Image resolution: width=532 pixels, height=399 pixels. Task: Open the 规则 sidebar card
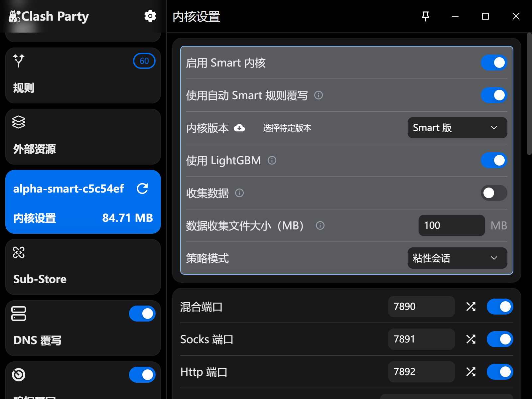[83, 75]
